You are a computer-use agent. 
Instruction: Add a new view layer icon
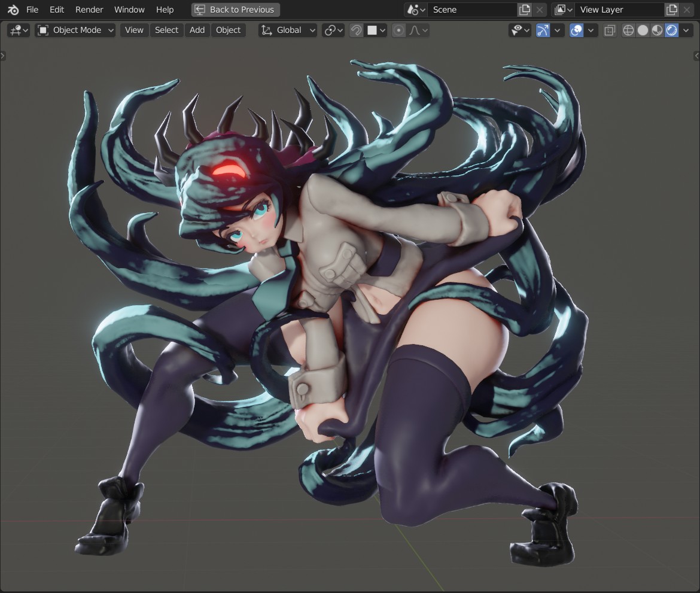click(x=671, y=10)
